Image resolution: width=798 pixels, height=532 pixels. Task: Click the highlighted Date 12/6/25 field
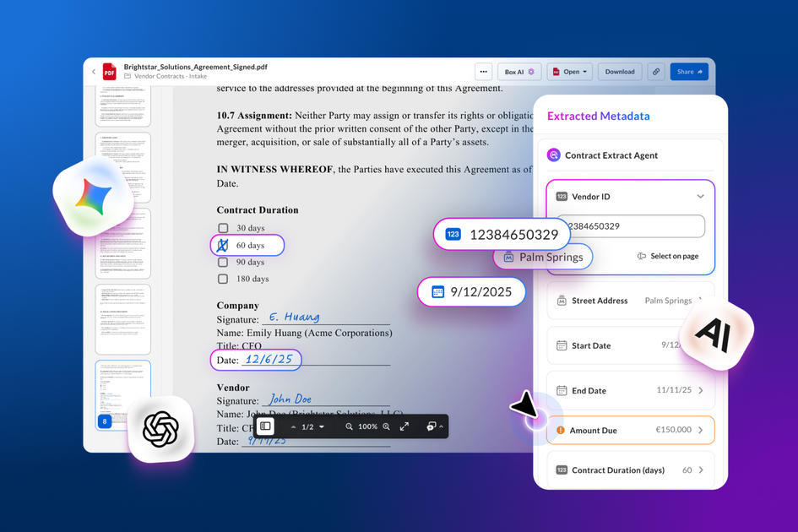(x=256, y=360)
